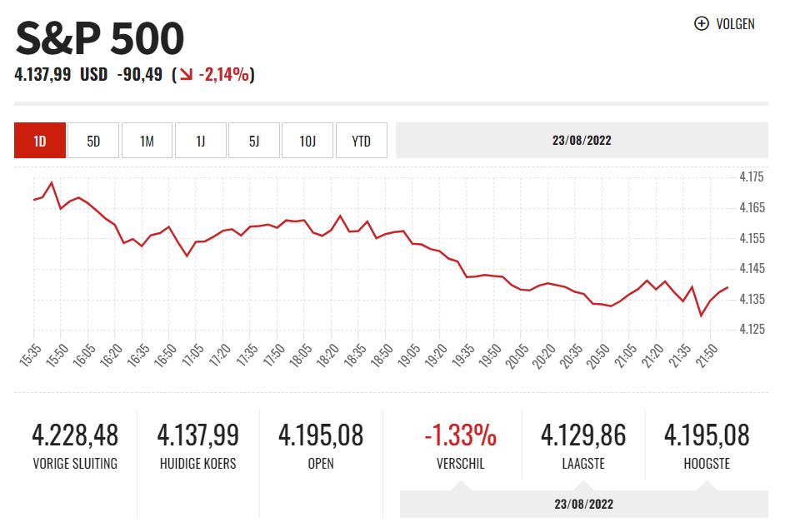Select the 1D chart range tab

pos(39,141)
